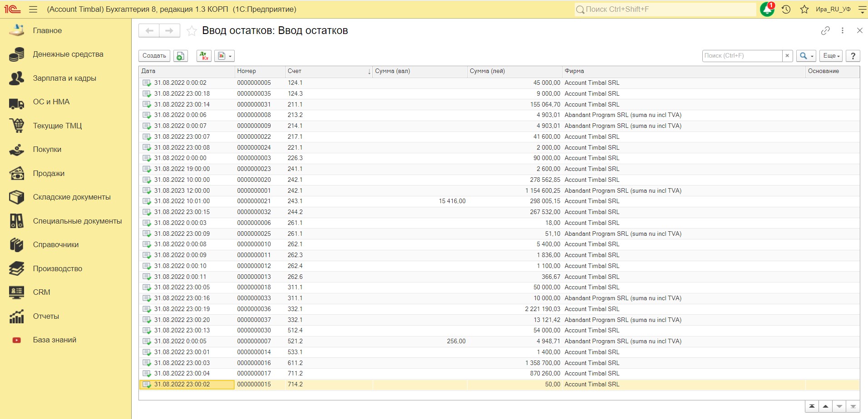Select row with sum 2 221 190,03
The image size is (868, 419).
tap(499, 309)
